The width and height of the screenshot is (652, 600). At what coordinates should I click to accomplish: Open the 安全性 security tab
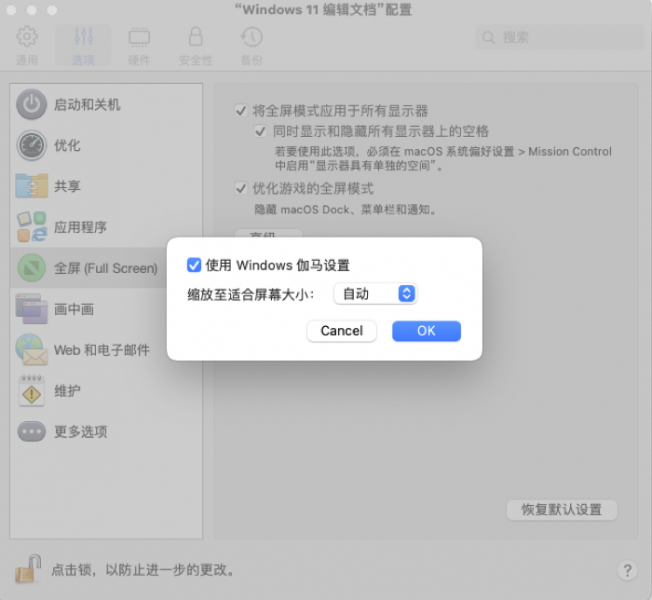coord(195,45)
